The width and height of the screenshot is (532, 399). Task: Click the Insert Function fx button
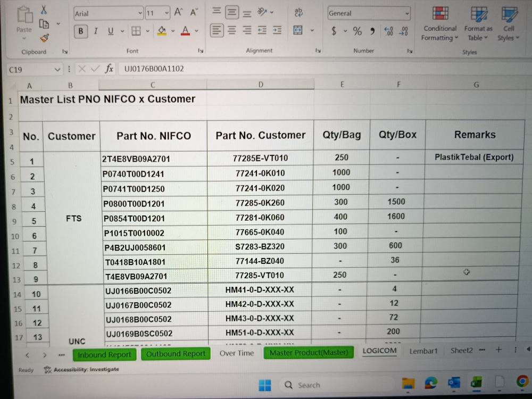click(x=109, y=69)
